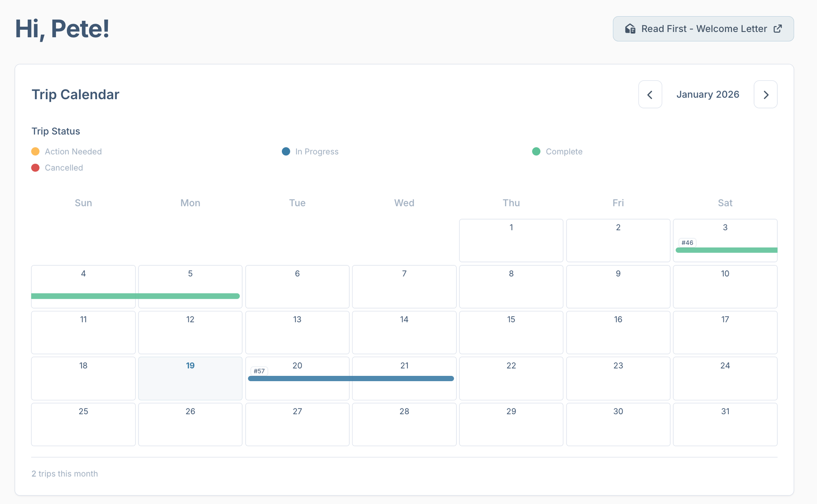The height and width of the screenshot is (504, 817).
Task: Open Read First - Welcome Letter
Action: point(703,29)
